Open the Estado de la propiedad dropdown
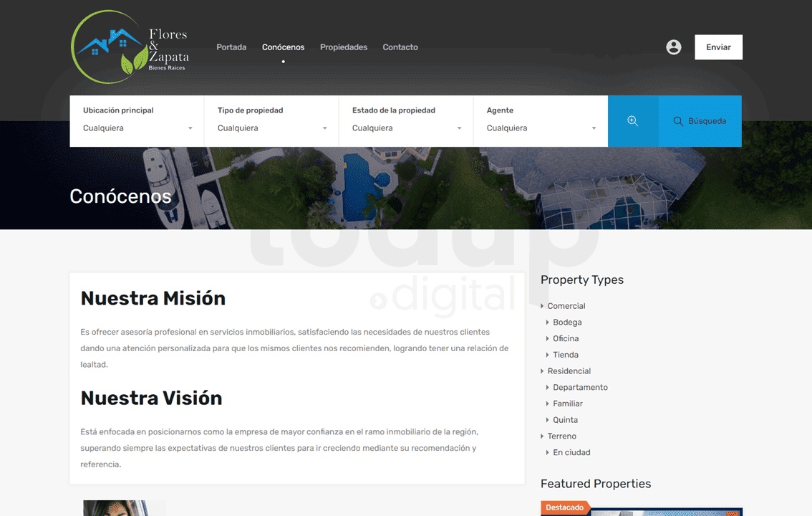 click(x=406, y=128)
